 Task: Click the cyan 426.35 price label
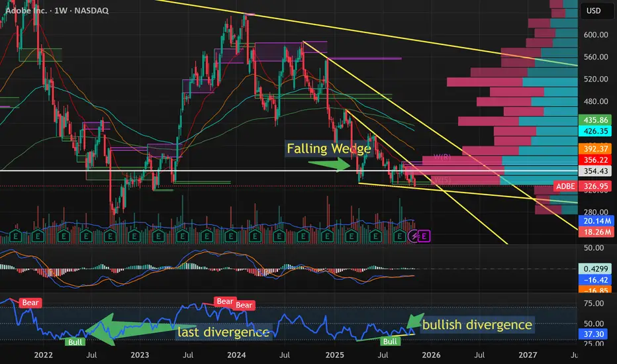click(595, 131)
